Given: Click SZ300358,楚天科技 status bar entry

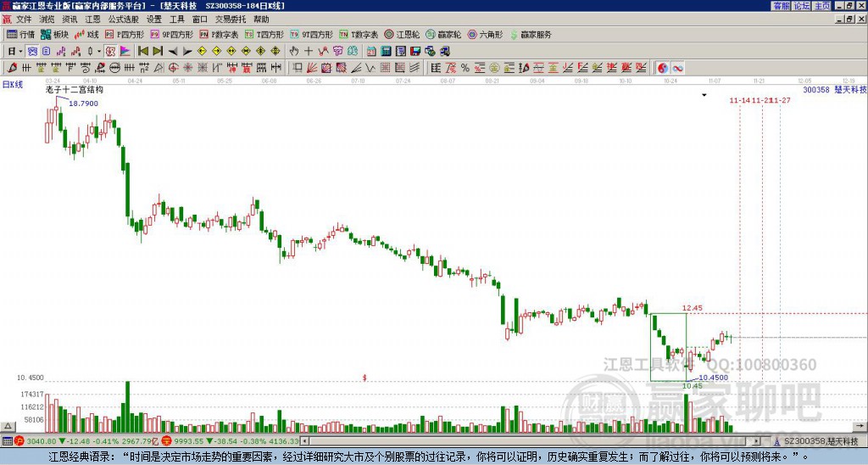Looking at the screenshot, I should tap(821, 442).
